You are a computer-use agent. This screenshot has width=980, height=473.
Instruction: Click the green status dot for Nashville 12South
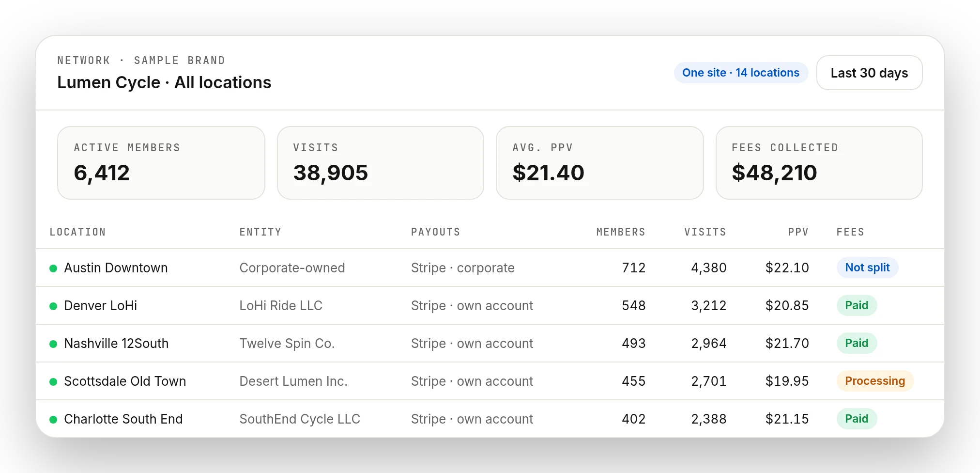[54, 344]
